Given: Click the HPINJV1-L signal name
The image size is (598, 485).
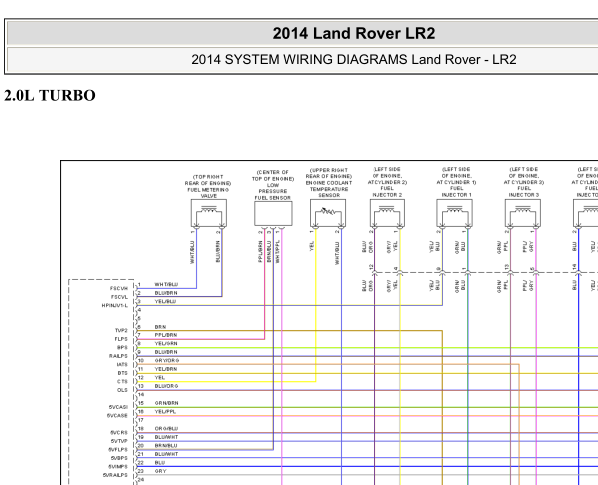Looking at the screenshot, I should click(115, 305).
